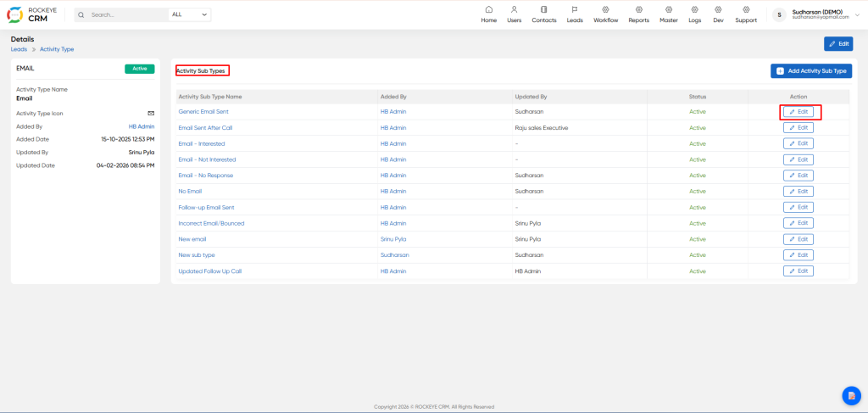Open Sudharsan Added By link in New sub type row
The height and width of the screenshot is (413, 868).
click(x=393, y=255)
